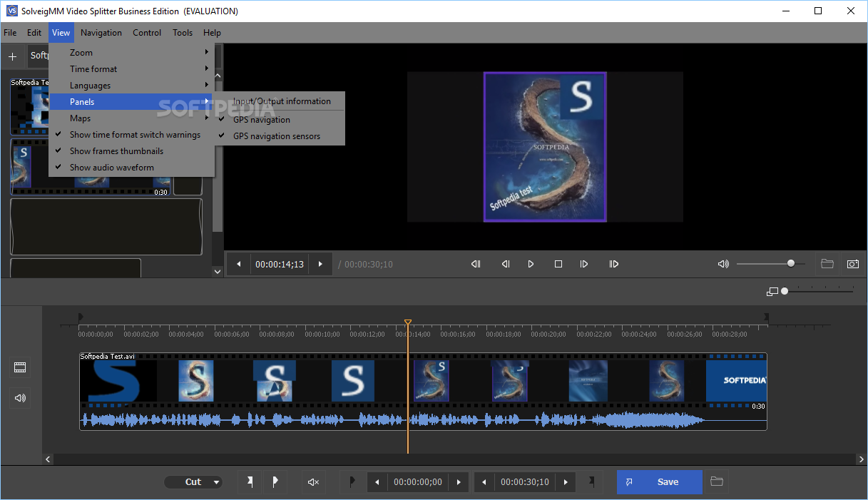Image resolution: width=868 pixels, height=500 pixels.
Task: Expand the Time format submenu
Action: [131, 69]
